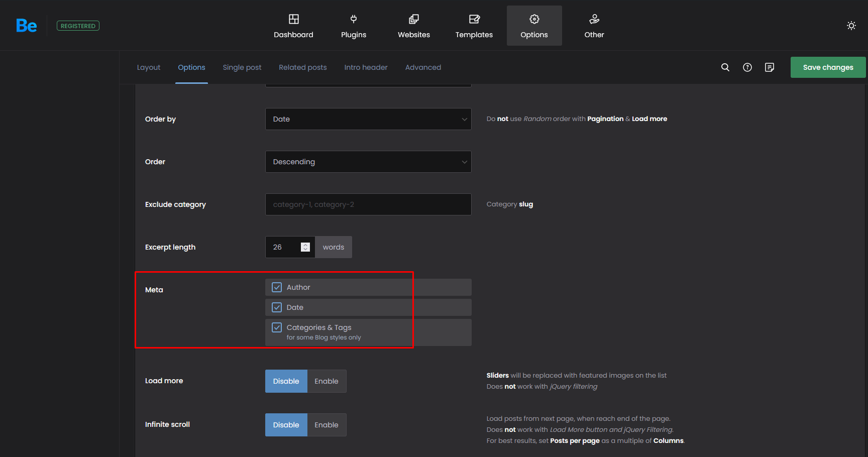
Task: Click the 'Infinite scroll' field label
Action: pyautogui.click(x=167, y=424)
